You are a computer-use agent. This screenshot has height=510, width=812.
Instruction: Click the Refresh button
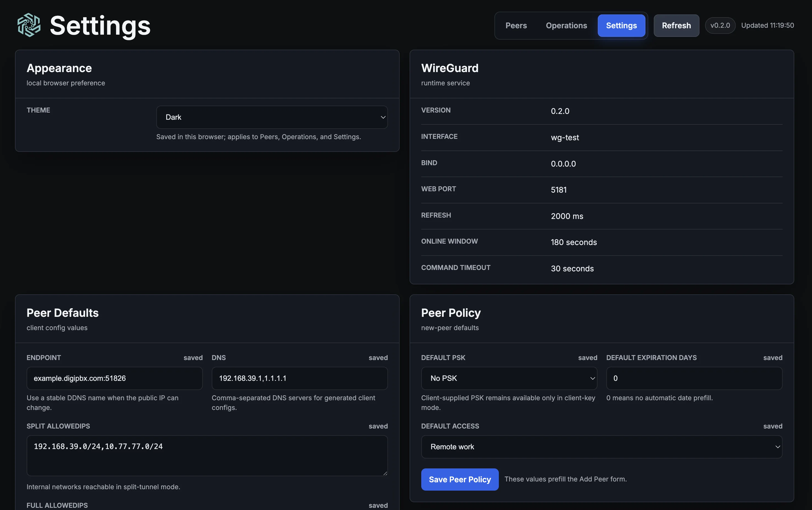coord(676,25)
